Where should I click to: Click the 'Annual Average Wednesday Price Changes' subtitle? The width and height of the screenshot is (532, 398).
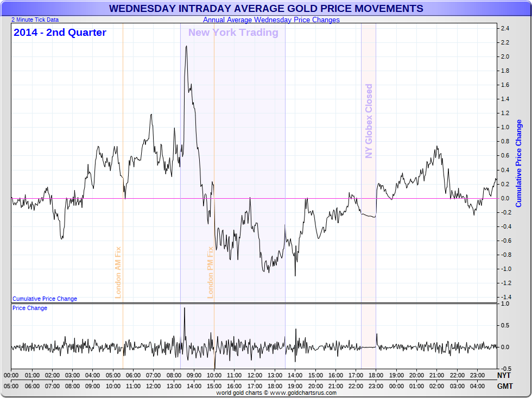[x=271, y=20]
